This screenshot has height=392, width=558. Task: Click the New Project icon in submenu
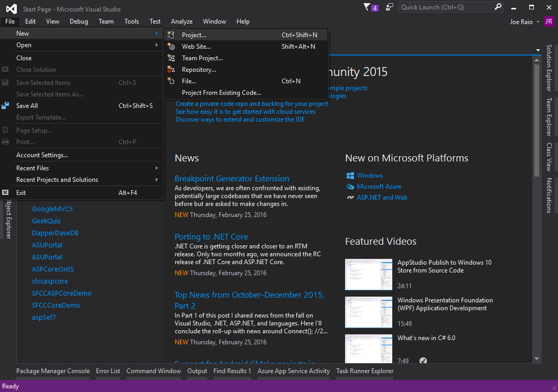click(x=171, y=35)
